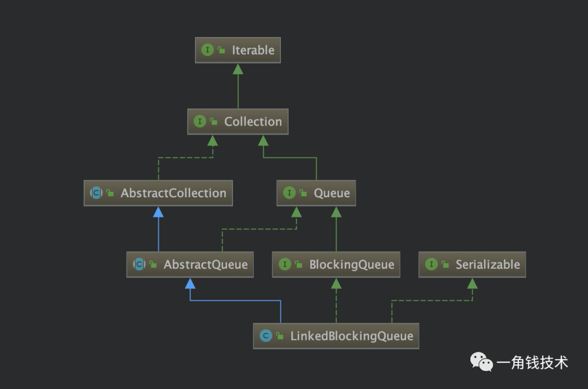Select the Queue interface label
Screen dimensions: 588x389
click(x=332, y=193)
